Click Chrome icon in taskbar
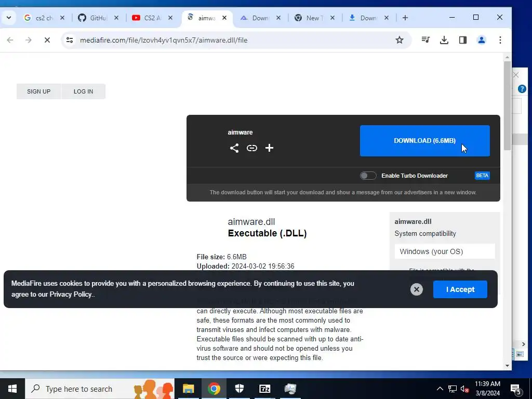Screen dimensions: 532x399 point(214,389)
